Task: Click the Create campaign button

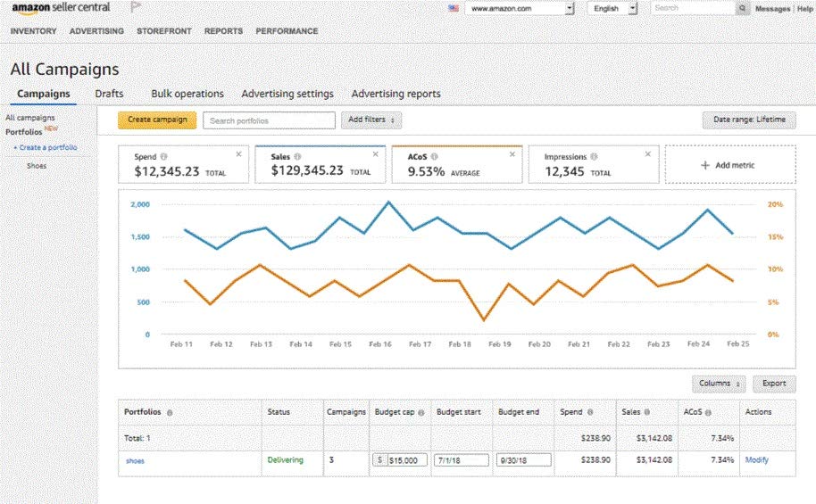Action: tap(157, 120)
